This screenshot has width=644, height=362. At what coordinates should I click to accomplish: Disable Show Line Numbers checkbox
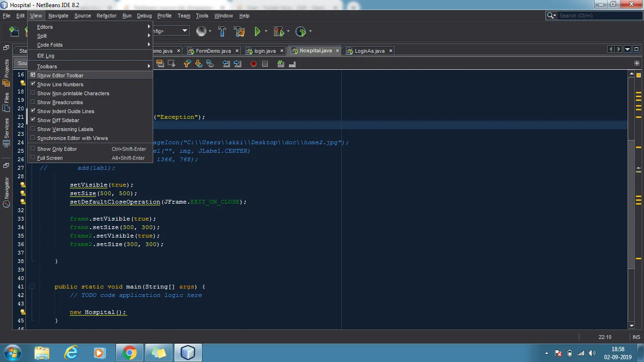click(x=60, y=84)
